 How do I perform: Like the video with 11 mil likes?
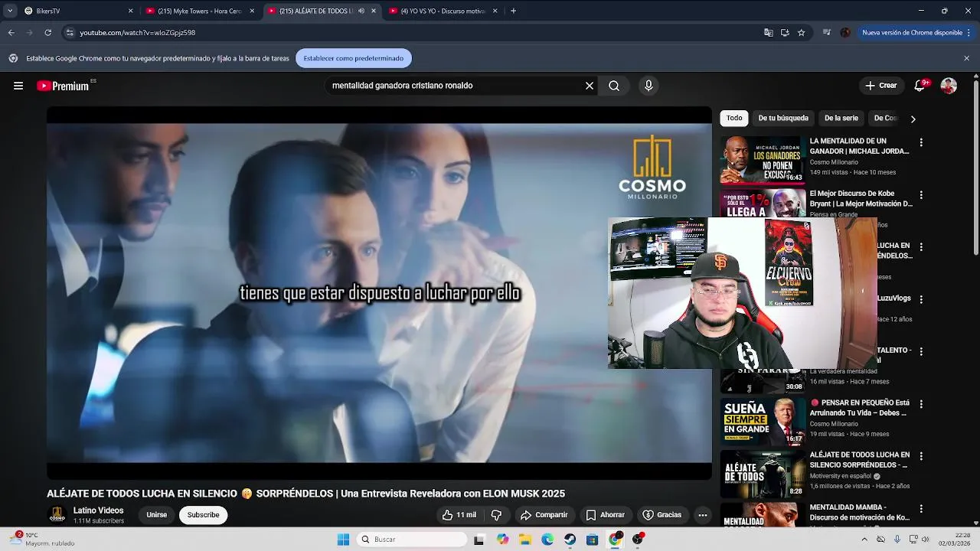pyautogui.click(x=459, y=515)
